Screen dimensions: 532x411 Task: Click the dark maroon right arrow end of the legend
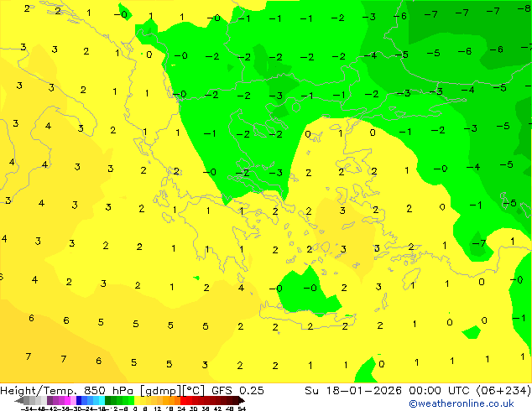pyautogui.click(x=241, y=400)
